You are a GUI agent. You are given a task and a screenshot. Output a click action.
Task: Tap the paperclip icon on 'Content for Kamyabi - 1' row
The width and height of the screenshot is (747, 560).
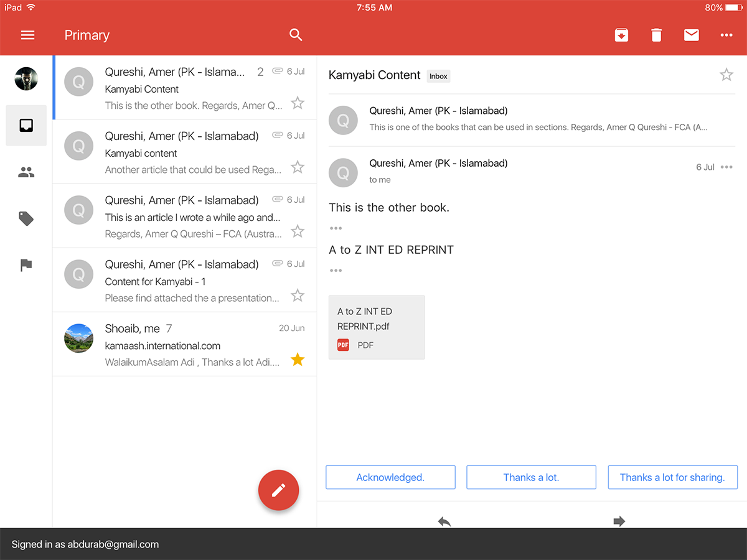pyautogui.click(x=278, y=264)
